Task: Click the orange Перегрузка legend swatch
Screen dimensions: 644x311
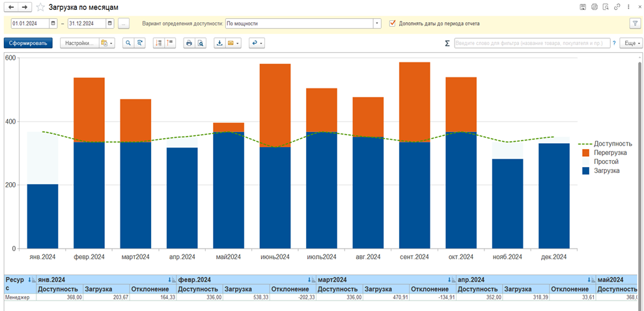Action: 585,152
